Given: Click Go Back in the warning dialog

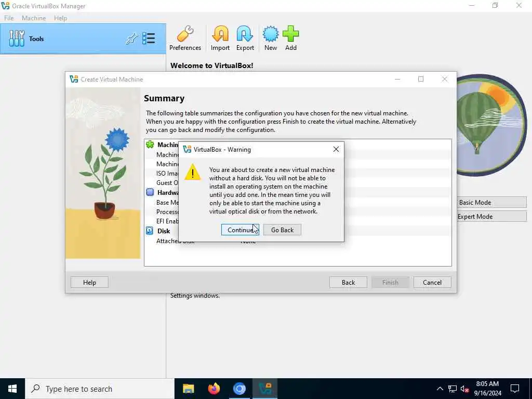Looking at the screenshot, I should (282, 230).
